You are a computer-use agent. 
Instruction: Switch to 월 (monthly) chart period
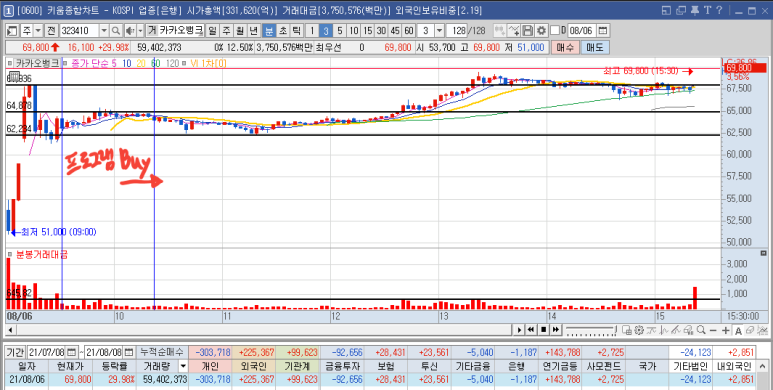click(x=240, y=31)
